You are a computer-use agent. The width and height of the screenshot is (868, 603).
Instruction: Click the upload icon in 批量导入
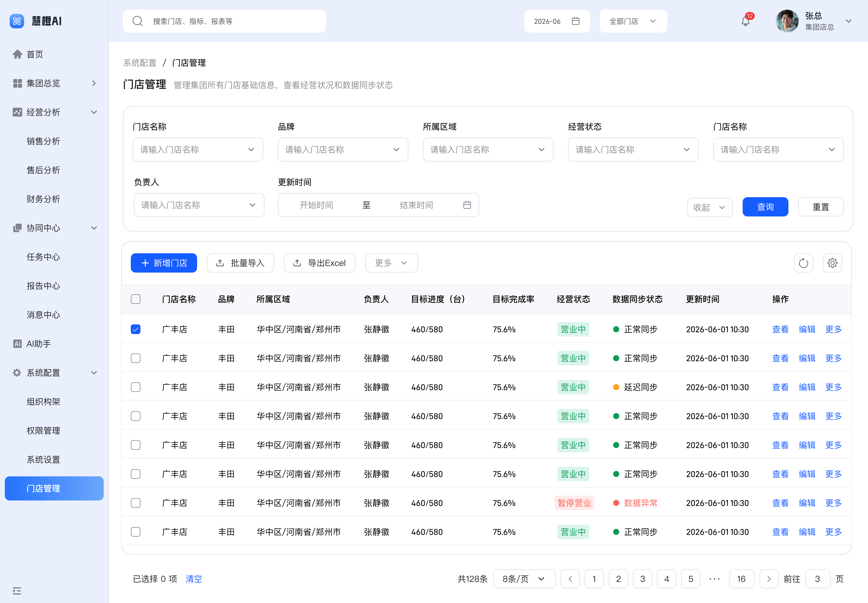[x=220, y=263]
